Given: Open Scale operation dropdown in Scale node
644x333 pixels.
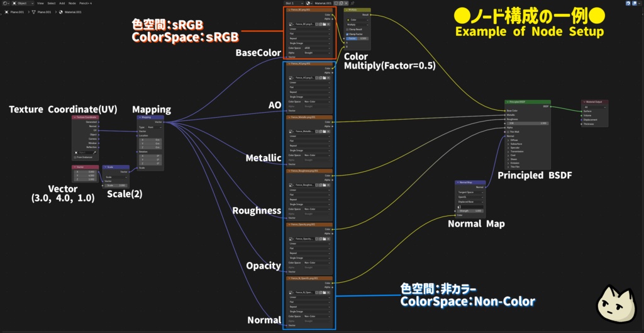Looking at the screenshot, I should click(x=117, y=177).
